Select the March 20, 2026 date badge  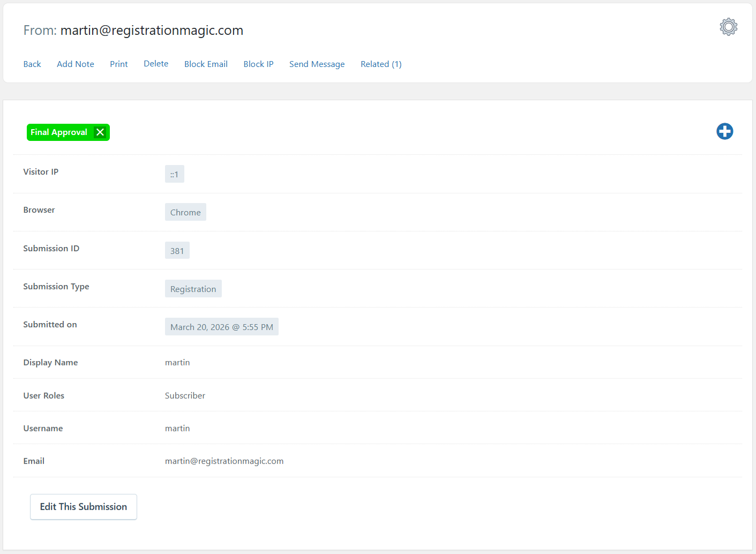tap(221, 327)
